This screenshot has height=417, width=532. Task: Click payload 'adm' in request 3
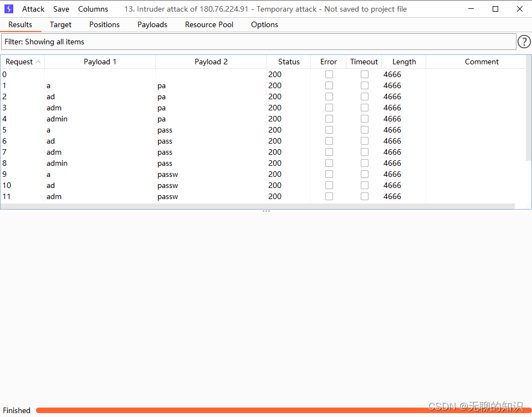coord(54,108)
